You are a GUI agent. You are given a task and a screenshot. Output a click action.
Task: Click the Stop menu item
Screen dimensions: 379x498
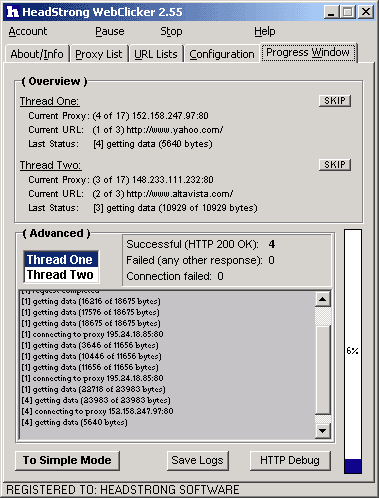click(171, 31)
